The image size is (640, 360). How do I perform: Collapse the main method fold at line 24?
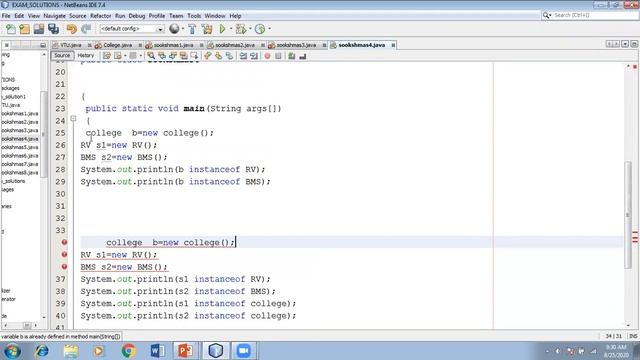(73, 118)
